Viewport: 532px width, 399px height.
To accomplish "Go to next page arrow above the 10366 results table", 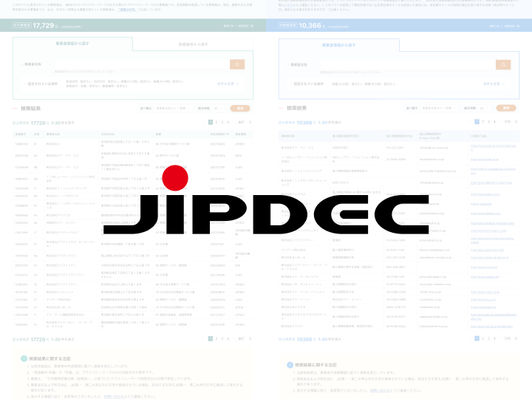I will point(516,121).
